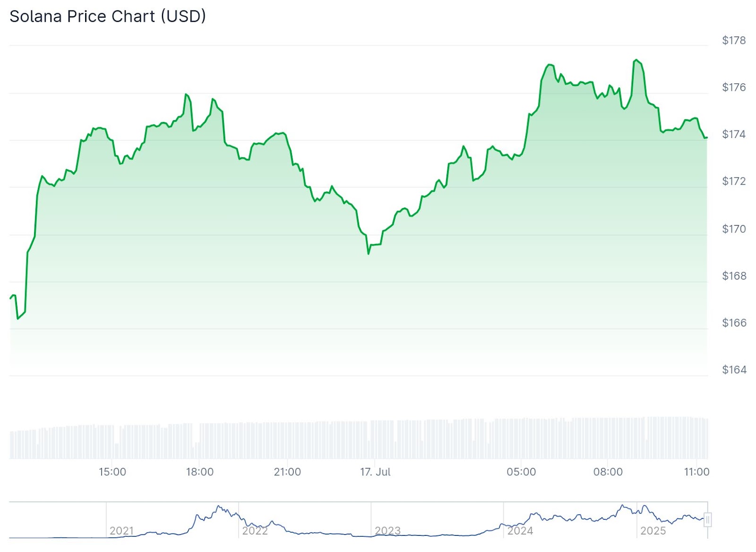Image resolution: width=756 pixels, height=552 pixels.
Task: Select the 21:00 label on x-axis
Action: [287, 472]
